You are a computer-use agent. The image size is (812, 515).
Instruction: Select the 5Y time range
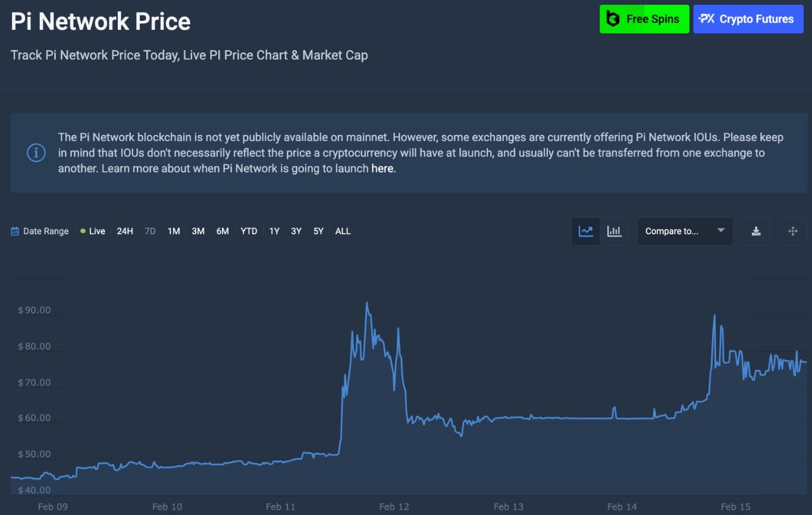tap(318, 231)
